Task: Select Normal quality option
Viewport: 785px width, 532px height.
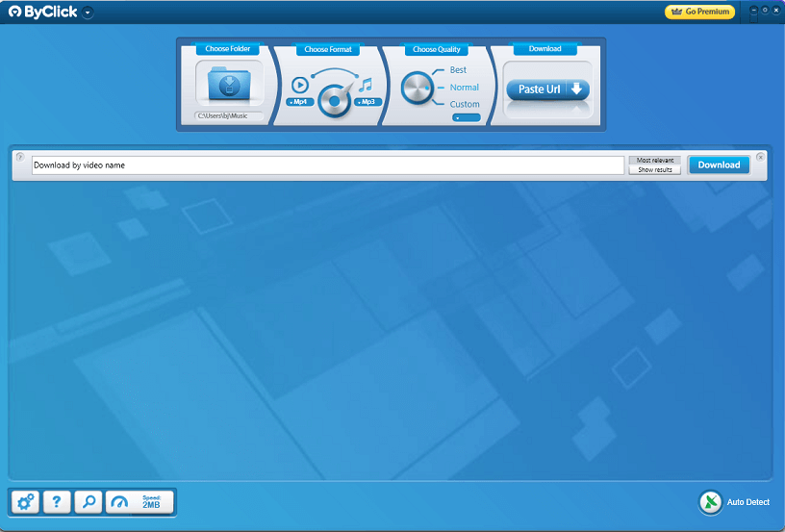Action: click(x=464, y=88)
